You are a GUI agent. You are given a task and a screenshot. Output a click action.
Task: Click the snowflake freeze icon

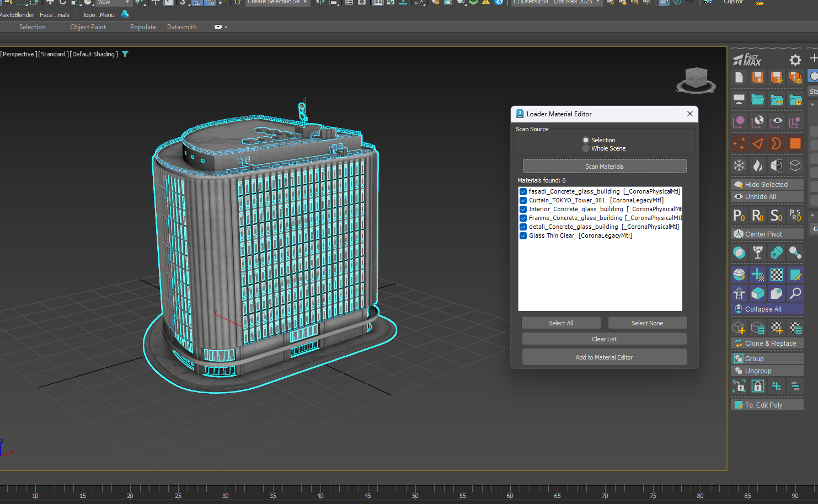739,165
